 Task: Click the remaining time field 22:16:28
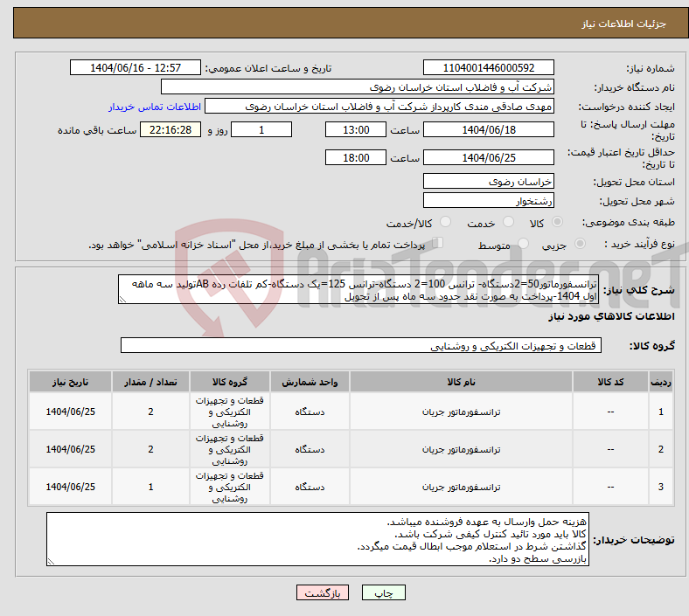[171, 130]
